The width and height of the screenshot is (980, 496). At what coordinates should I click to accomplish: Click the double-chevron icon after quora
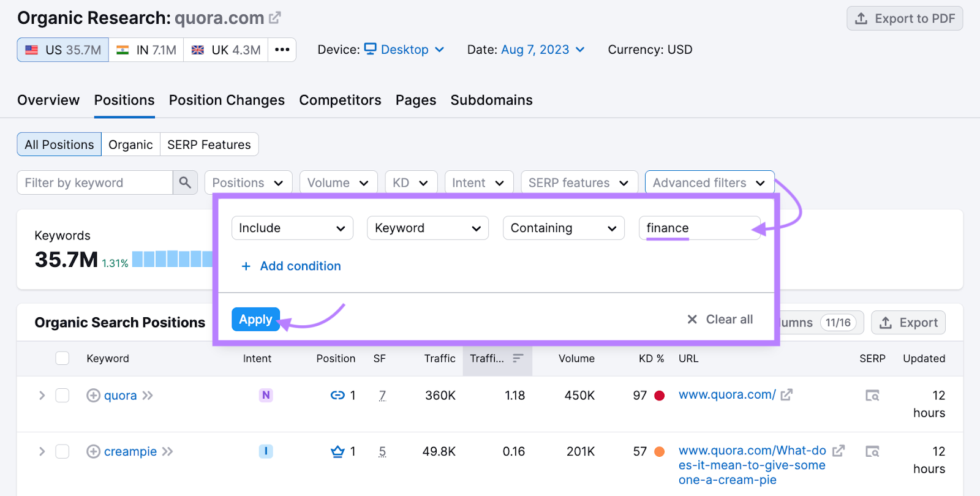148,396
